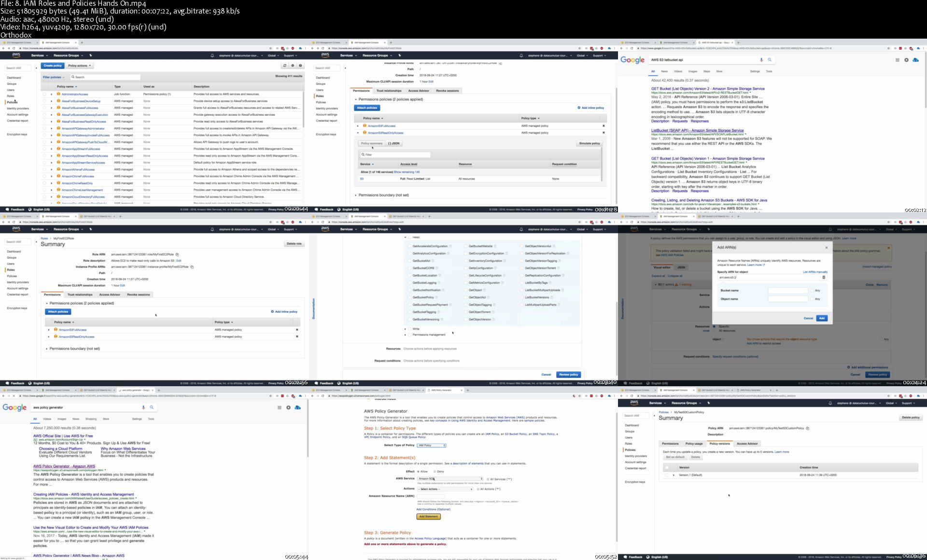The width and height of the screenshot is (927, 560).
Task: Click Bucket name input in Add ARN(s)
Action: pyautogui.click(x=788, y=291)
